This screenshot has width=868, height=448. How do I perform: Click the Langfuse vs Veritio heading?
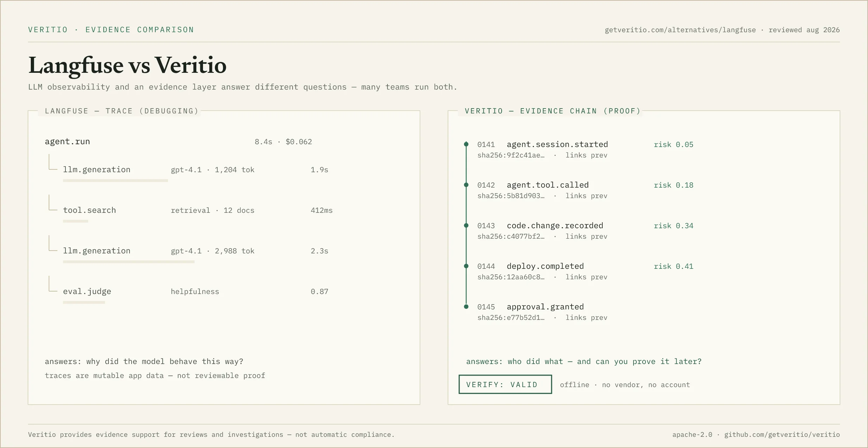[x=127, y=65]
